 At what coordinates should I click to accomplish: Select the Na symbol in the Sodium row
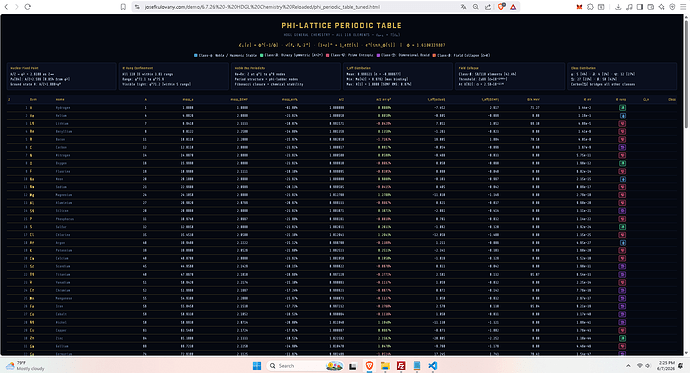pyautogui.click(x=32, y=187)
